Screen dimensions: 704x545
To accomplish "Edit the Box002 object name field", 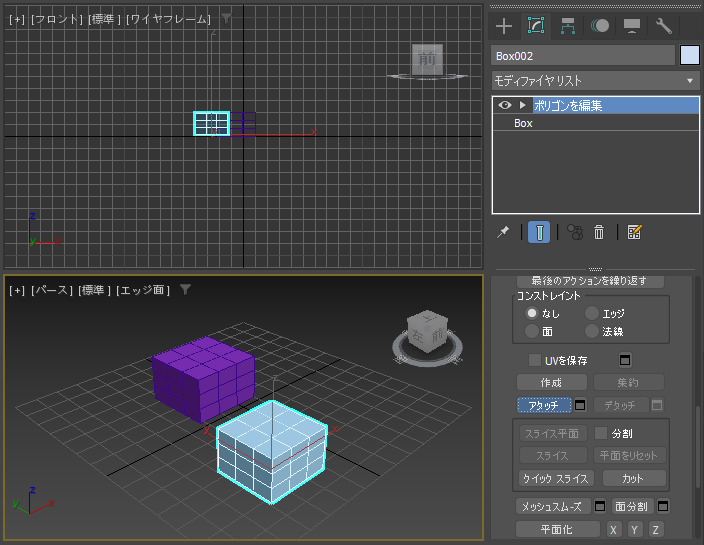I will (583, 56).
